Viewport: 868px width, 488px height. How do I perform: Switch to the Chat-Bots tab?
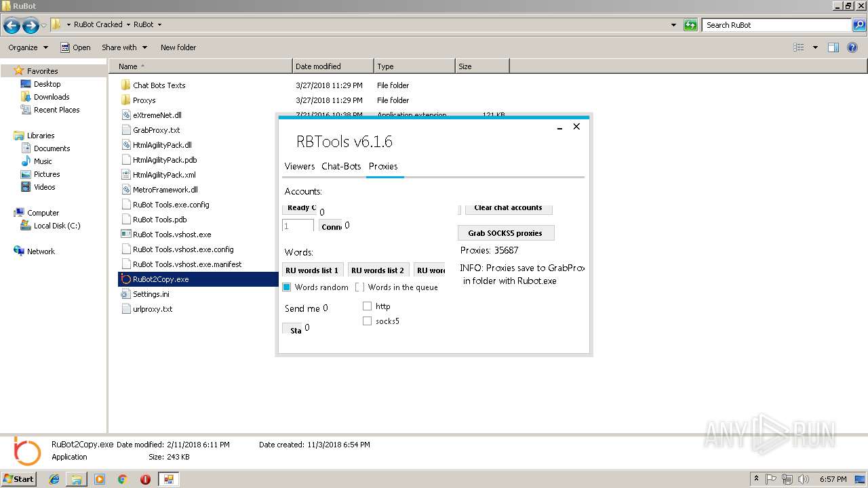click(341, 166)
